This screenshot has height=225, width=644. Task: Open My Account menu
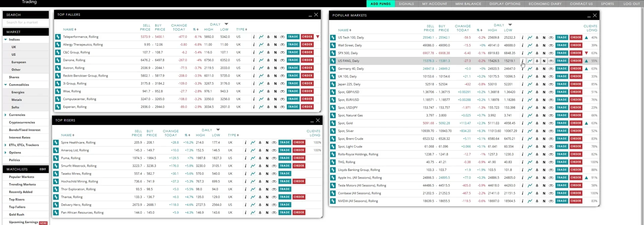coord(434,4)
